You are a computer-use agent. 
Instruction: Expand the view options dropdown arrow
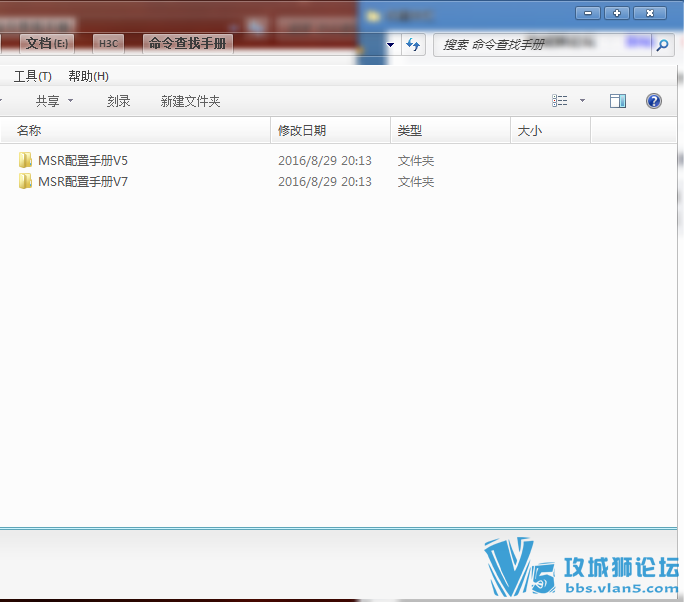(x=582, y=101)
